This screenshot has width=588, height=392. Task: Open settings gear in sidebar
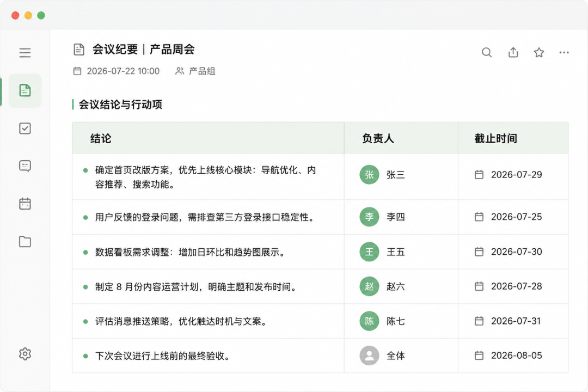[x=25, y=354]
